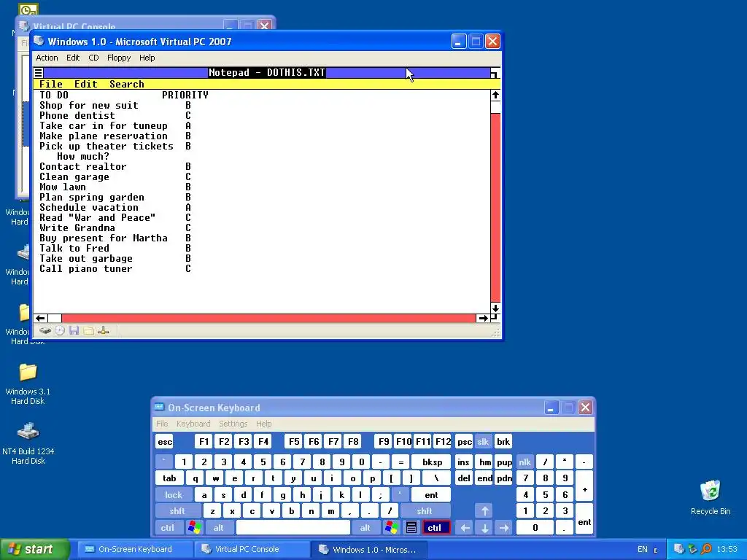Click the down arrow on Notepad vertical scrollbar

(495, 308)
